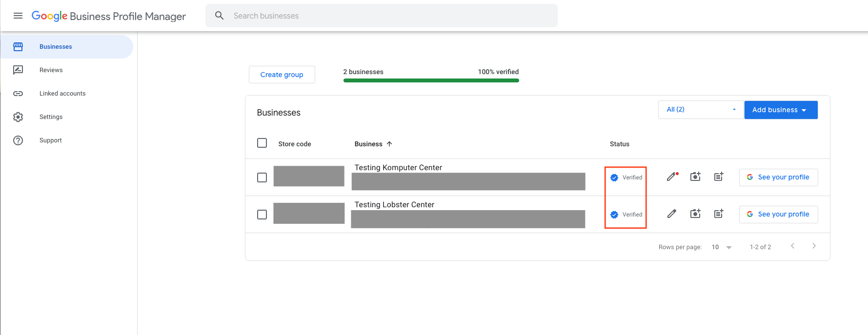Open the Add business dropdown button
This screenshot has height=335, width=868.
point(781,110)
